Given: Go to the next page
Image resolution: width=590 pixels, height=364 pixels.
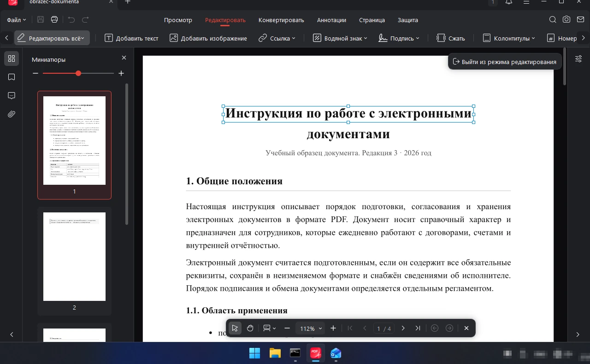Looking at the screenshot, I should [x=403, y=328].
